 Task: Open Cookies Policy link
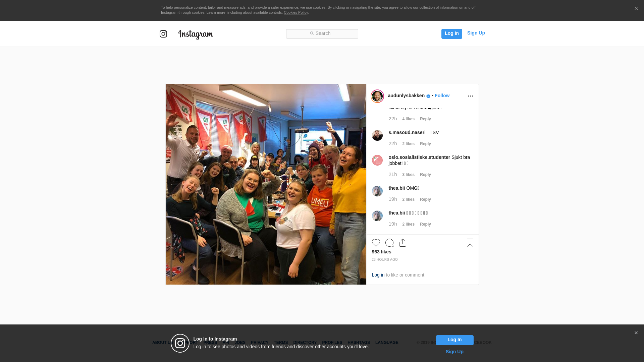tap(296, 12)
